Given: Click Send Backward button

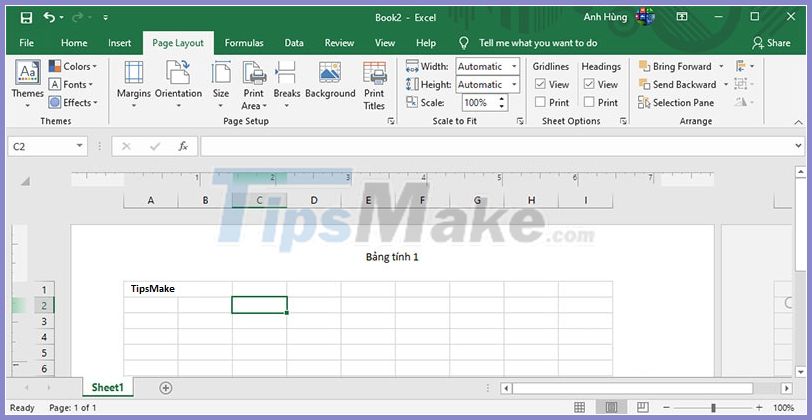Looking at the screenshot, I should click(x=677, y=84).
